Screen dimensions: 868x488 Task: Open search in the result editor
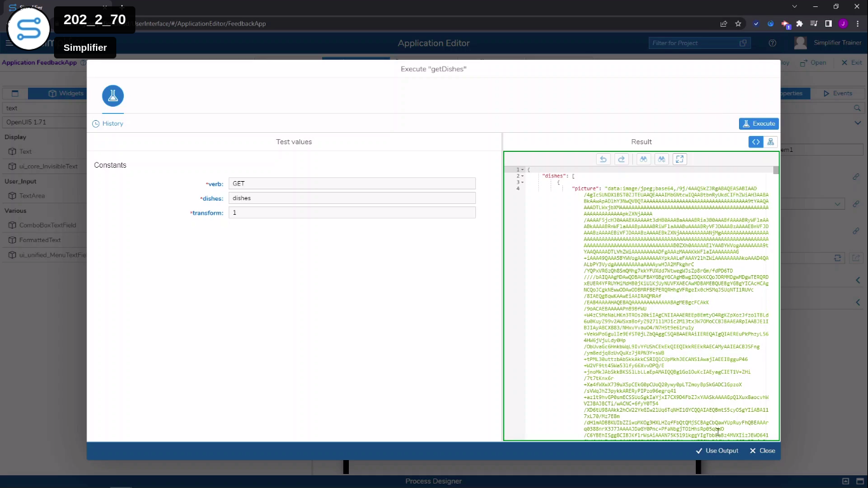coord(644,159)
